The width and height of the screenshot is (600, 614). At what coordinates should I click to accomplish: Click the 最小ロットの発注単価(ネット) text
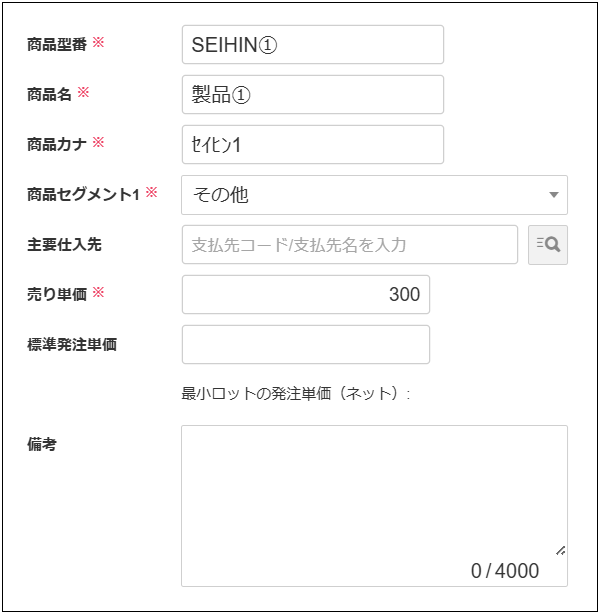coord(296,394)
